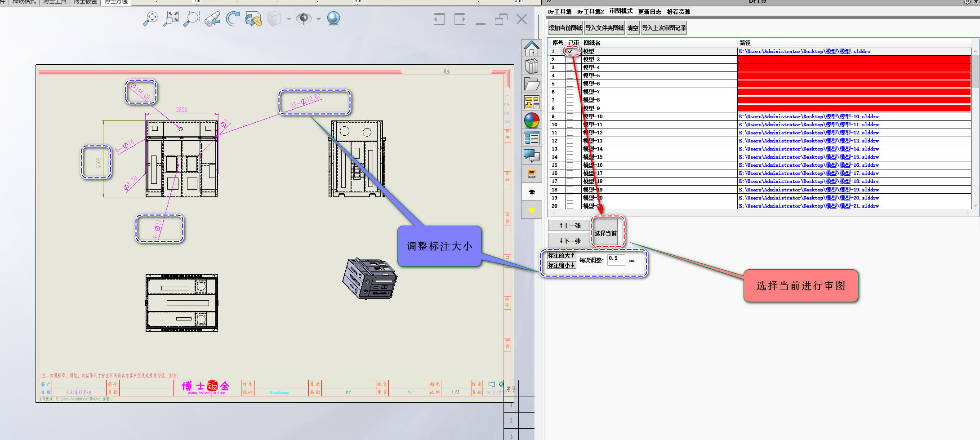Open the Design Library books icon

click(x=531, y=67)
